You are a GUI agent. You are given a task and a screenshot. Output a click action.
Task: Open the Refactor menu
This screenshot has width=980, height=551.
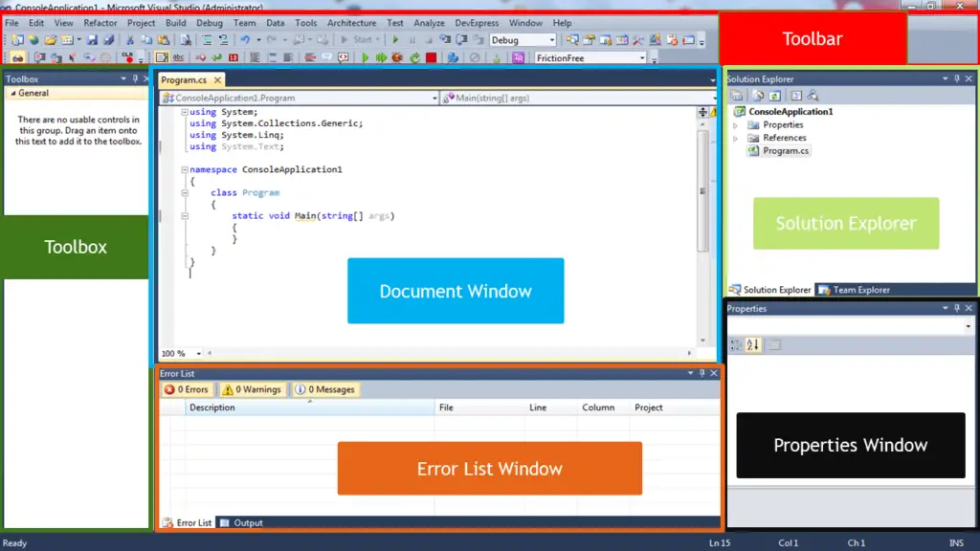[100, 23]
